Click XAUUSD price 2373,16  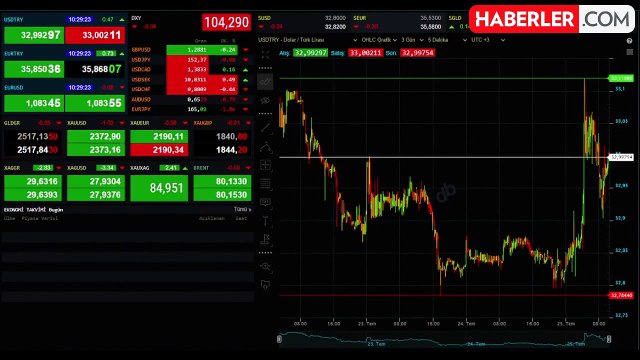96,150
